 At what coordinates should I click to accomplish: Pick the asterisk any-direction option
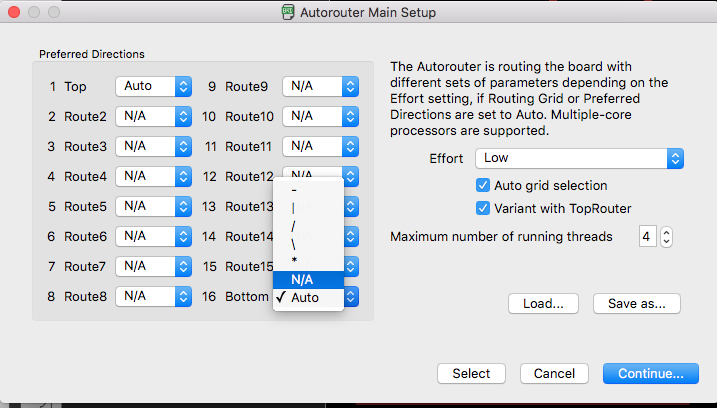pyautogui.click(x=308, y=262)
